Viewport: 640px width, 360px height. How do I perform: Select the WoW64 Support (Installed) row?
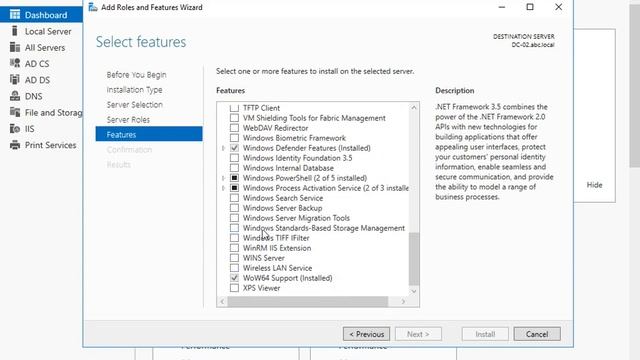pyautogui.click(x=287, y=278)
